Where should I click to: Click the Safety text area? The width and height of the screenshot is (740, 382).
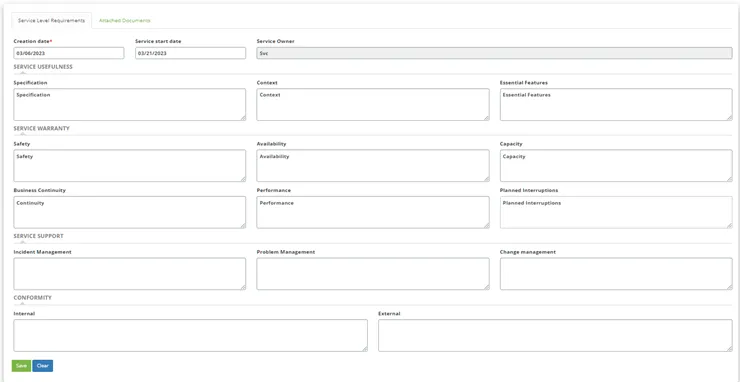click(x=129, y=166)
